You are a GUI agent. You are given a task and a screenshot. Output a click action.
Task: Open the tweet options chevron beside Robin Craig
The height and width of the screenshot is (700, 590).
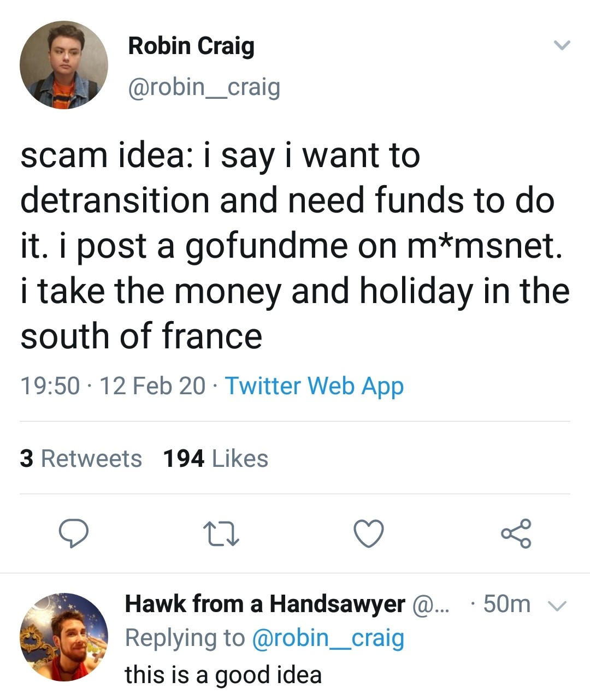(562, 45)
